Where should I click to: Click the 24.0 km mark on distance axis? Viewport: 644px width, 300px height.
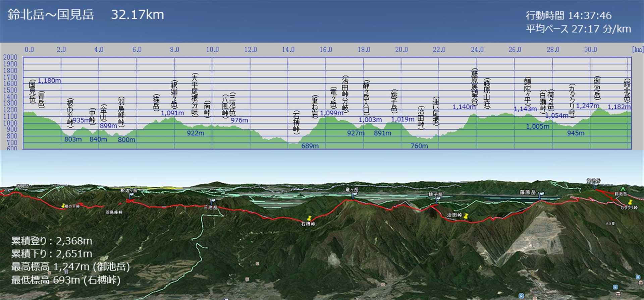pos(477,50)
